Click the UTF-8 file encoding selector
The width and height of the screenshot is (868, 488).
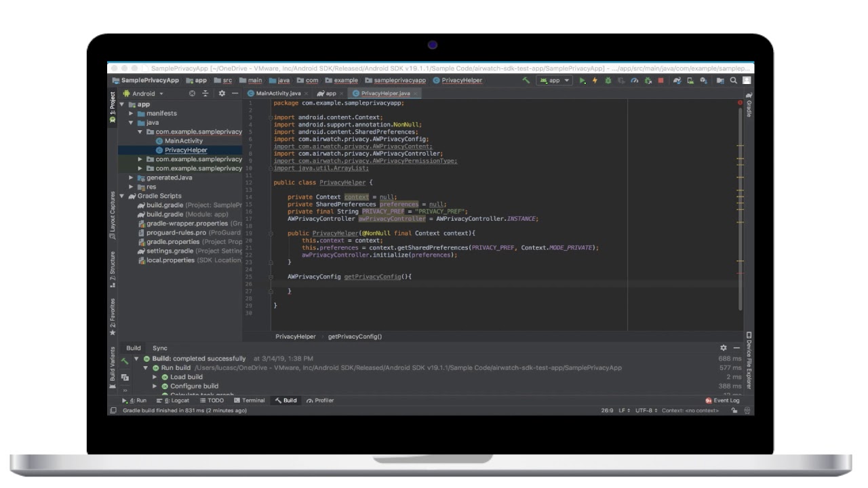pyautogui.click(x=645, y=411)
